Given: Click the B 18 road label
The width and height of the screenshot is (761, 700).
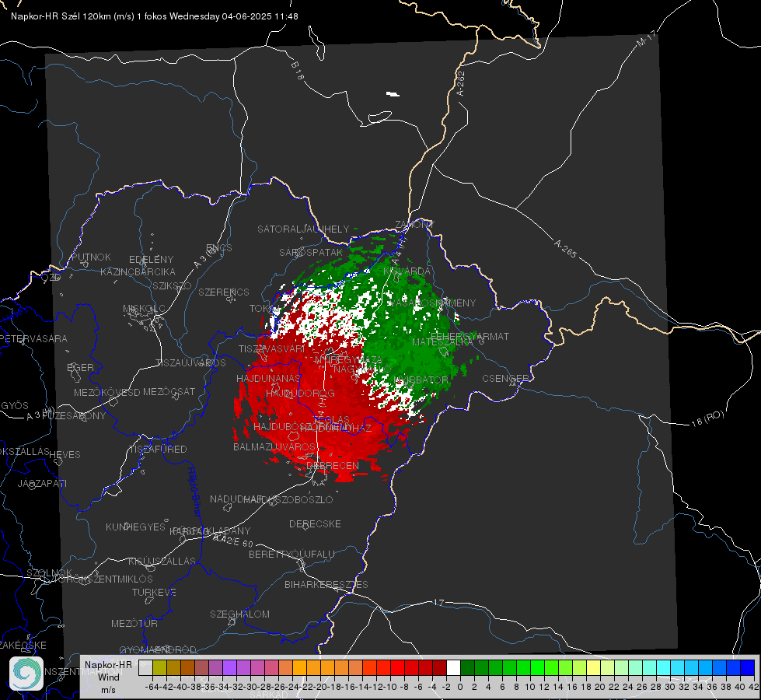Looking at the screenshot, I should tap(298, 71).
